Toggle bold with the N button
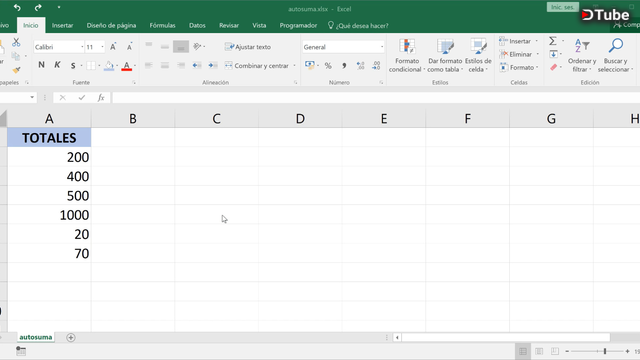 point(41,65)
